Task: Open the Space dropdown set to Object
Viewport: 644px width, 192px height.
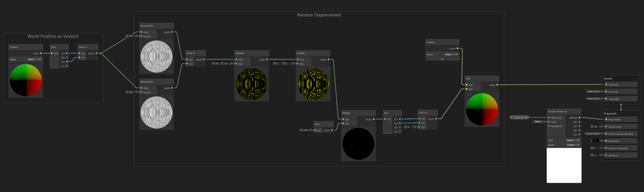Action: point(451,54)
